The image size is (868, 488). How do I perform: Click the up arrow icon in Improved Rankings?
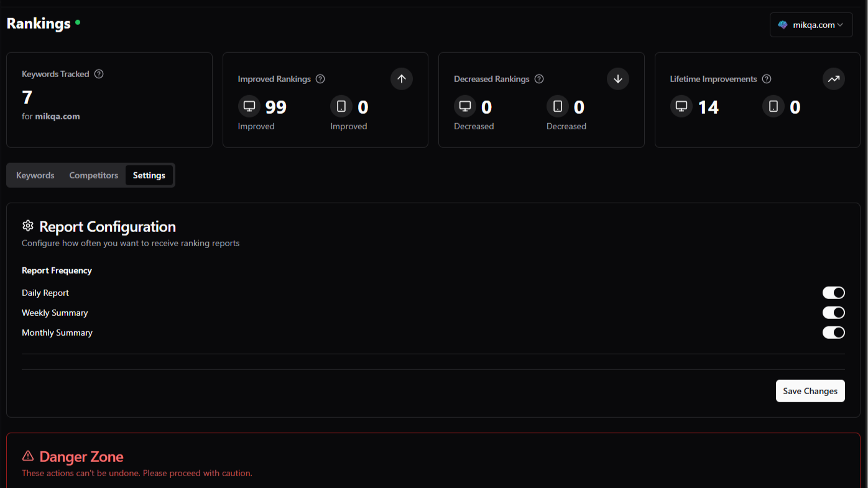(x=402, y=79)
